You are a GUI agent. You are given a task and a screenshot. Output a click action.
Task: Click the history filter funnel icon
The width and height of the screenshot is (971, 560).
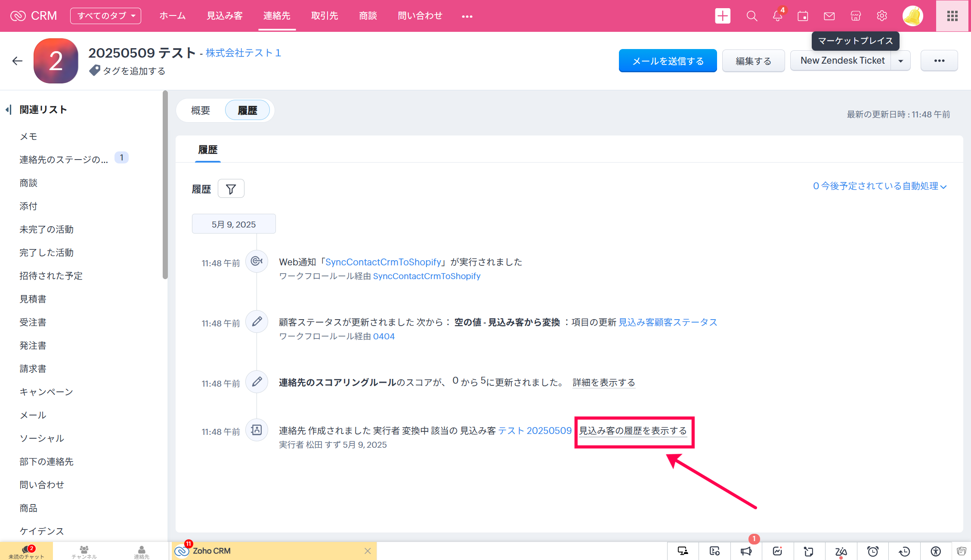(231, 189)
